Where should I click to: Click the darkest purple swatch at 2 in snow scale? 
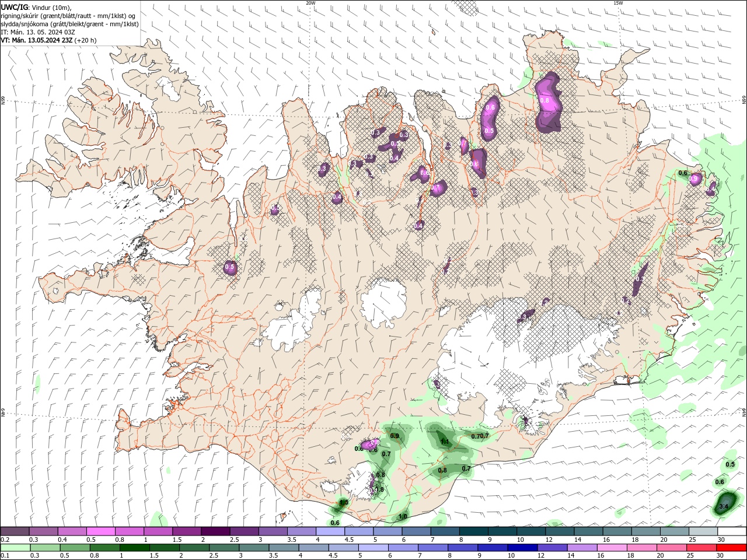215,531
